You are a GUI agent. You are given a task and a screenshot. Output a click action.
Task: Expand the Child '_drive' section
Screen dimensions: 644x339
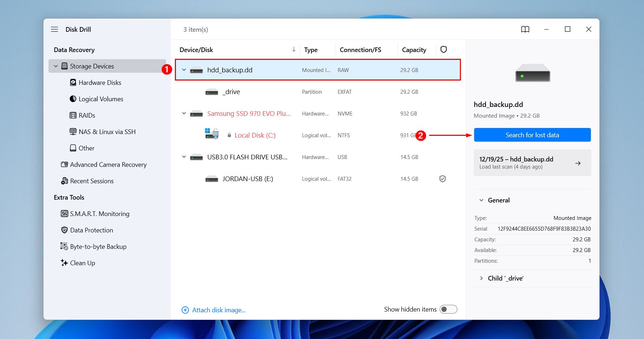(x=482, y=278)
